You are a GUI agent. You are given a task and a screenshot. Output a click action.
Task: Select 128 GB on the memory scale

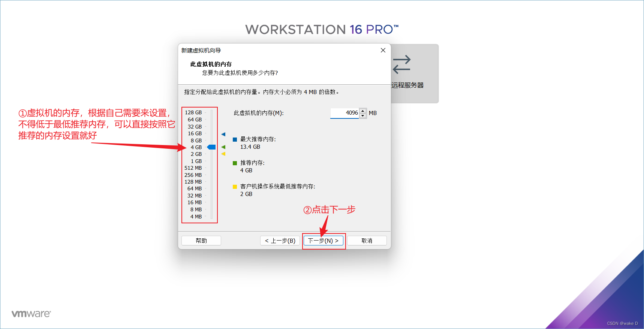[193, 112]
